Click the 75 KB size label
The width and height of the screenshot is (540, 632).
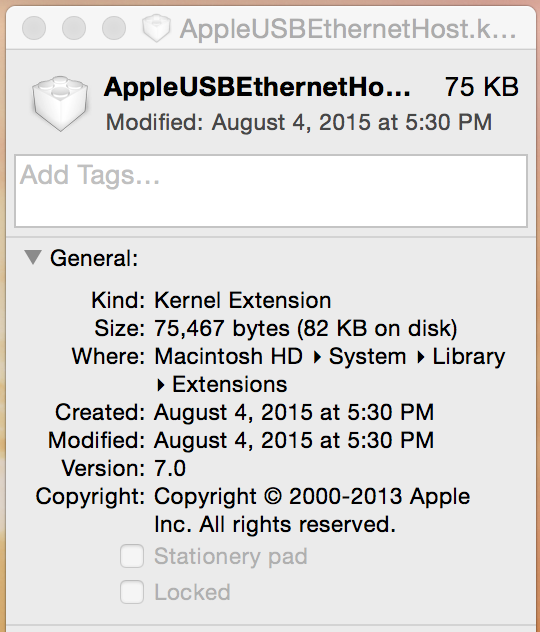482,87
